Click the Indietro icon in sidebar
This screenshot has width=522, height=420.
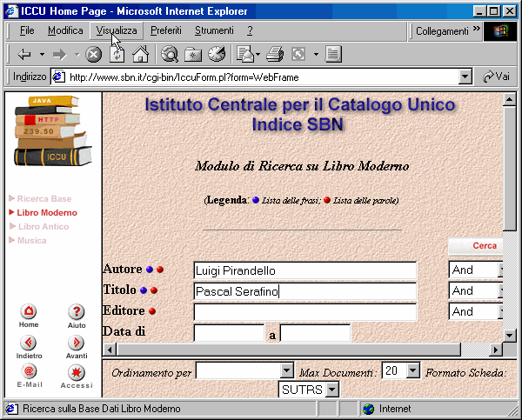(29, 343)
